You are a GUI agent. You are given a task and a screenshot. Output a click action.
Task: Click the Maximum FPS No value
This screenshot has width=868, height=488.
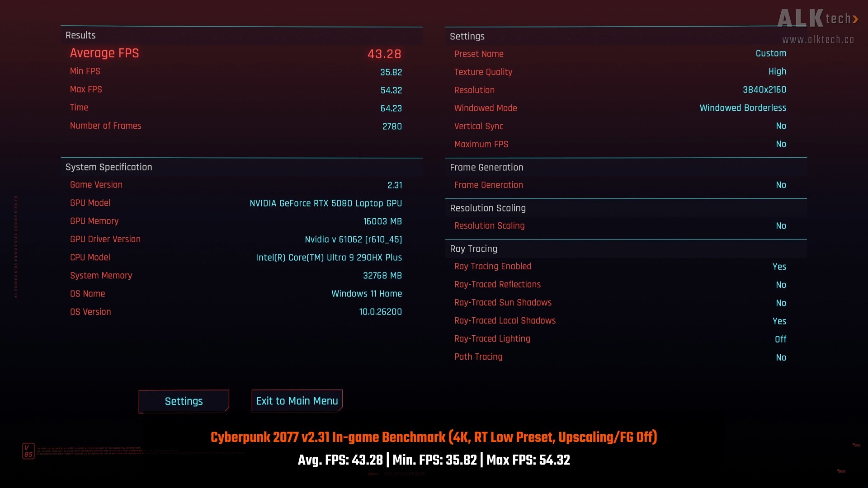[x=781, y=144]
